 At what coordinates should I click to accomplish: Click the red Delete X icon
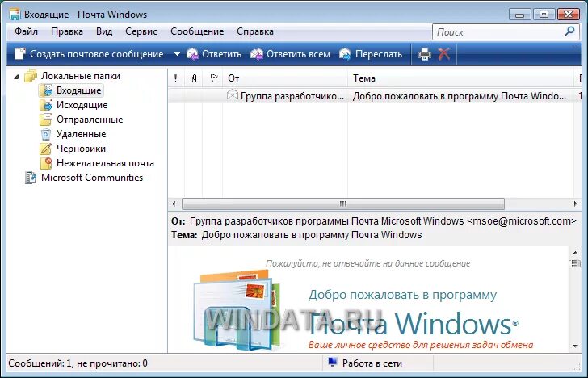pyautogui.click(x=444, y=54)
